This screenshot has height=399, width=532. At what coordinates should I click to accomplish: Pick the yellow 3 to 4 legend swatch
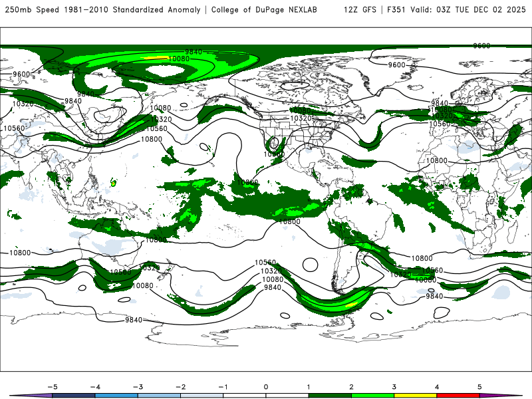point(415,396)
